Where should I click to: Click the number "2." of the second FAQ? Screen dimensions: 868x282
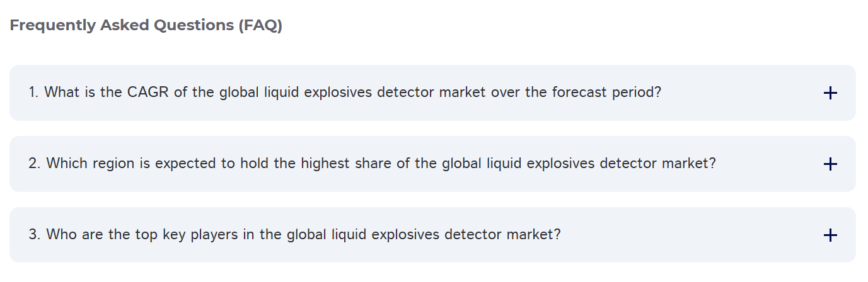click(35, 164)
